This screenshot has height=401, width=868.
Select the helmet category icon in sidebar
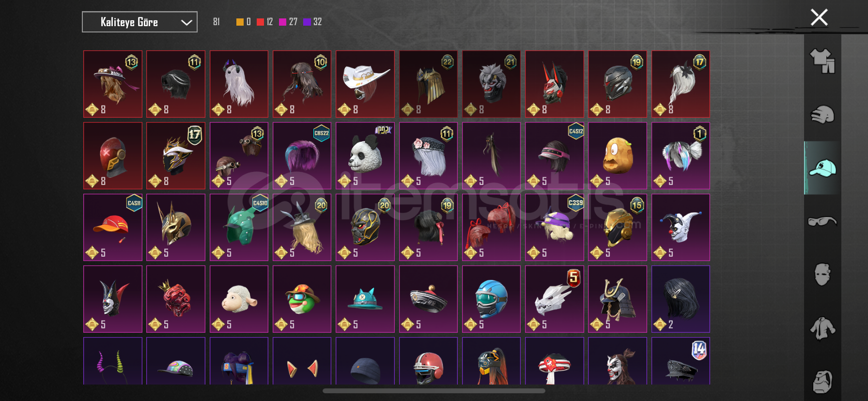822,114
